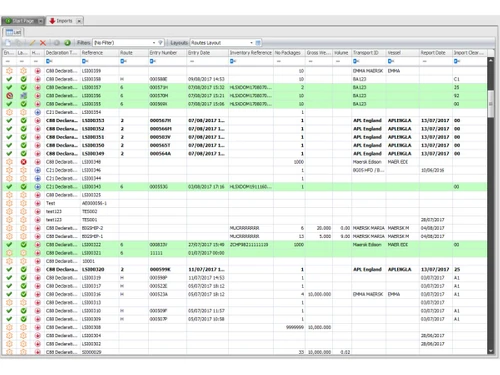
Task: Select the entry number cell 11111
Action: click(167, 253)
